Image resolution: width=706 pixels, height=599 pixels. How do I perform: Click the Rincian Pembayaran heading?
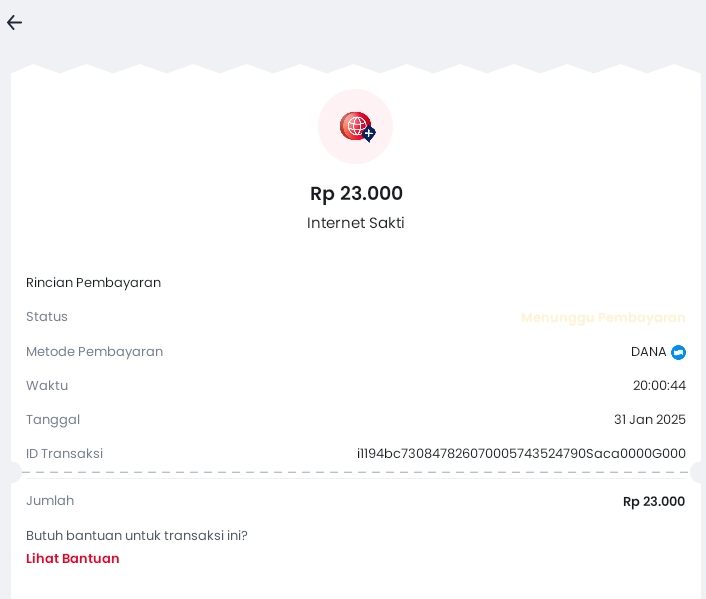click(x=94, y=282)
